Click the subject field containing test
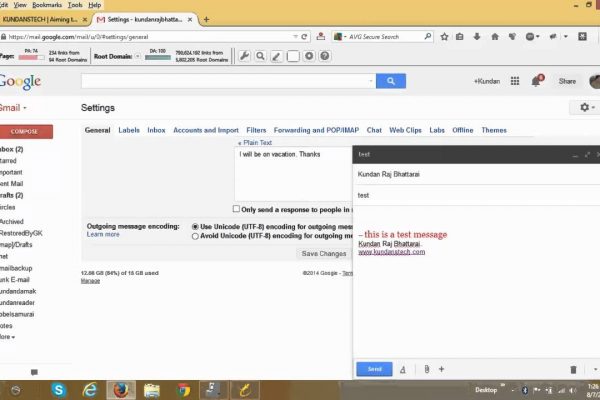This screenshot has width=600, height=400. coord(476,195)
